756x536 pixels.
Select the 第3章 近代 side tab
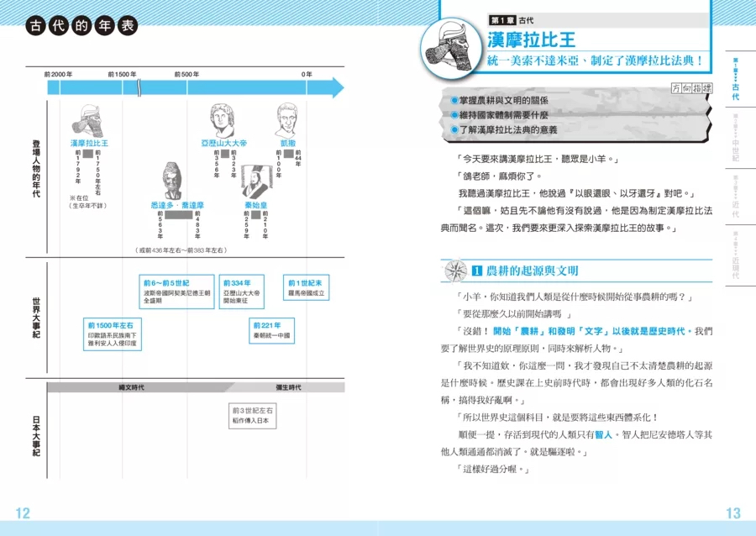735,197
